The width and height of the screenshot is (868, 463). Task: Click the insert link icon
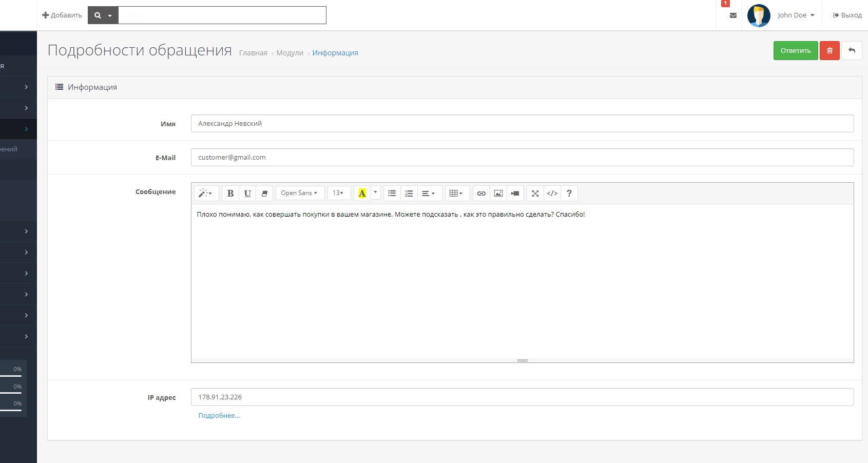[481, 194]
